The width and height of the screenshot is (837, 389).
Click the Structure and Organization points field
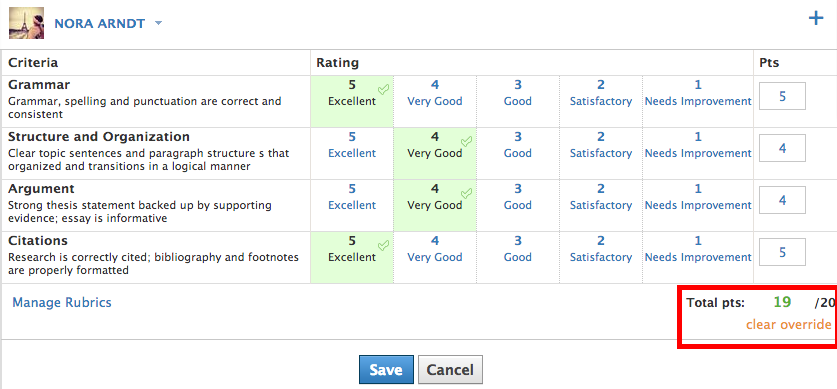(782, 148)
